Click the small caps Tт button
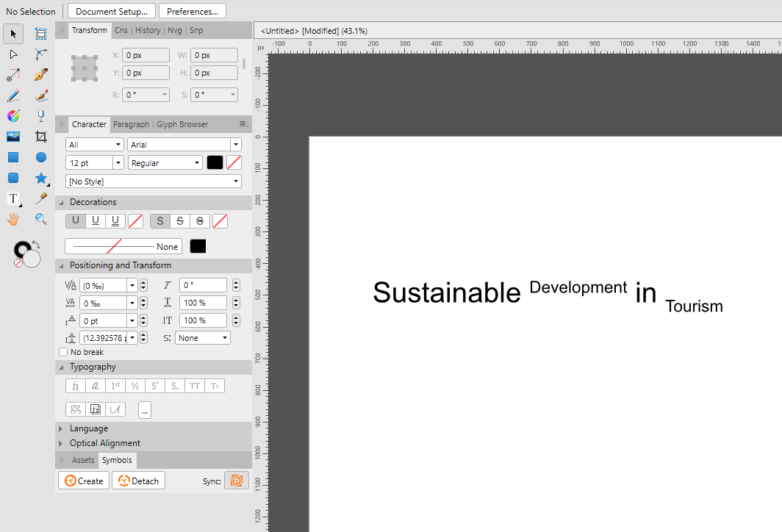This screenshot has height=532, width=782. [x=215, y=386]
